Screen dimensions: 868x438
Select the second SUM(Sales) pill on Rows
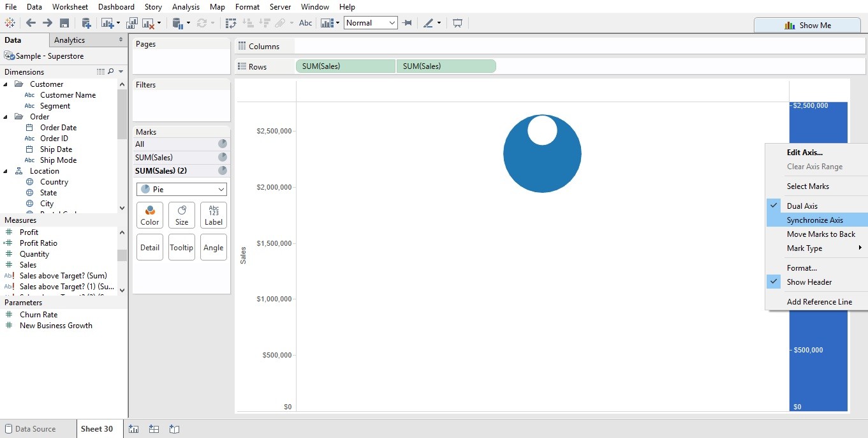[x=446, y=66]
